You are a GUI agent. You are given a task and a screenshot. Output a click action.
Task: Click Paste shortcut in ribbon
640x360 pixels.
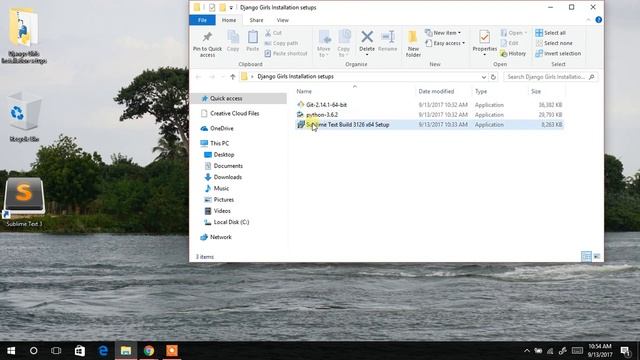(x=286, y=53)
